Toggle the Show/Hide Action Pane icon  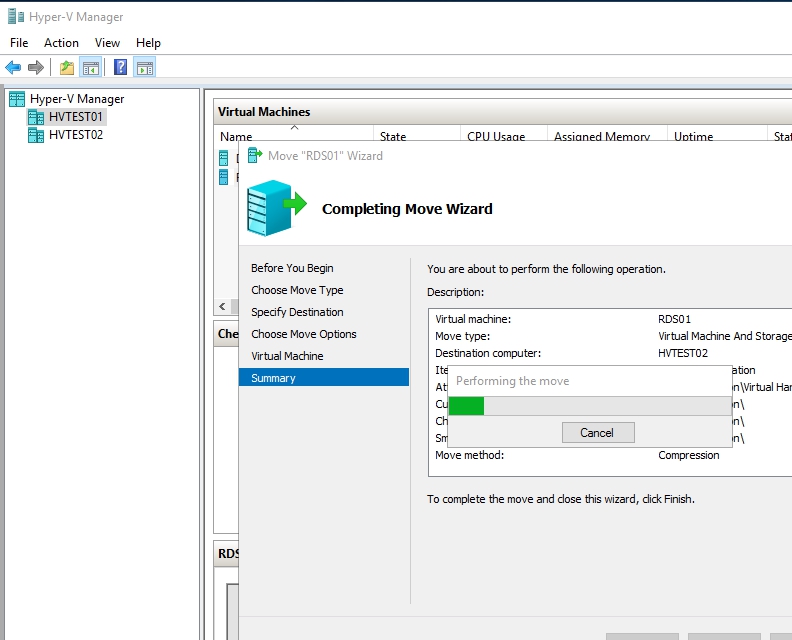coord(145,67)
